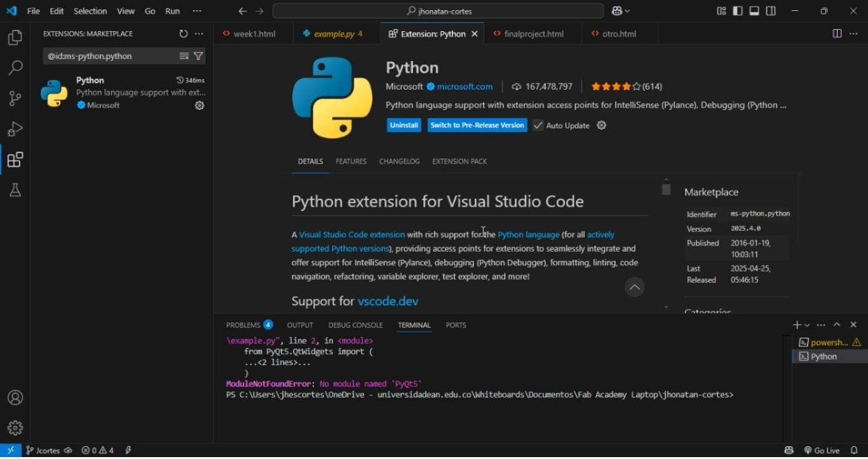Open the extension settings gear beside Auto Update
The image size is (868, 459).
602,126
